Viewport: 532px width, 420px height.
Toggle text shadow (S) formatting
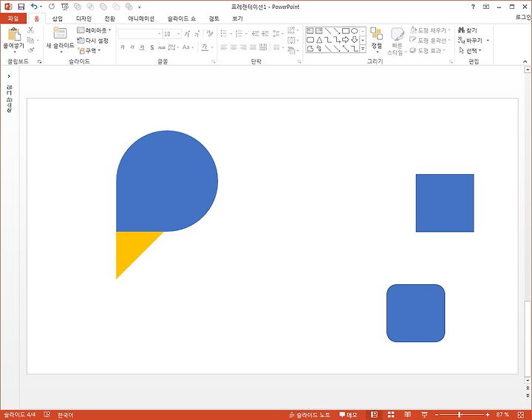click(152, 47)
